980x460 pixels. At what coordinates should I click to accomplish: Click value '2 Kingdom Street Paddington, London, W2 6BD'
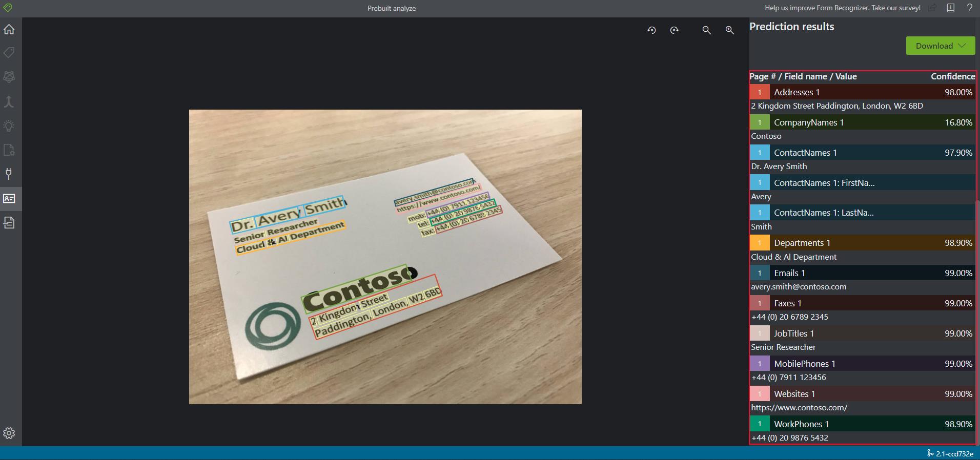[x=837, y=106]
